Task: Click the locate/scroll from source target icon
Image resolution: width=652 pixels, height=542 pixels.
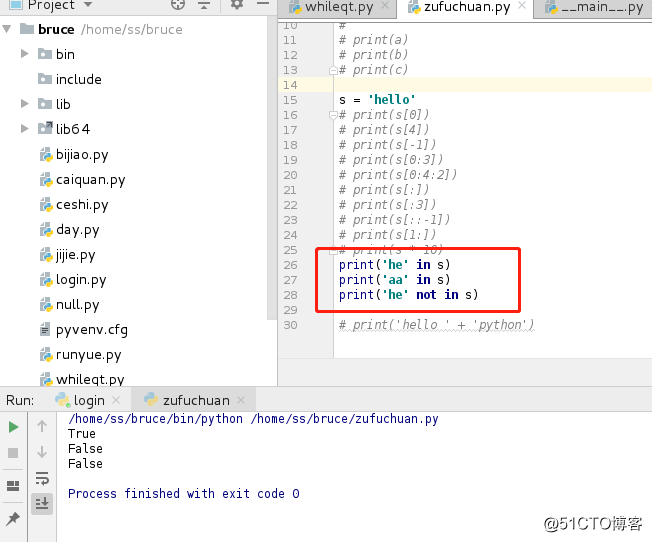Action: click(x=178, y=5)
